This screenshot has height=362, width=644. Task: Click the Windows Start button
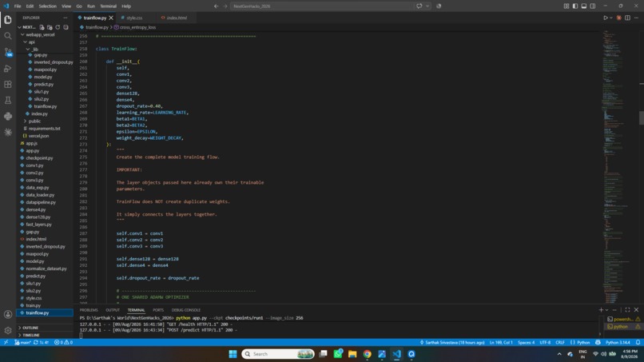click(x=233, y=354)
